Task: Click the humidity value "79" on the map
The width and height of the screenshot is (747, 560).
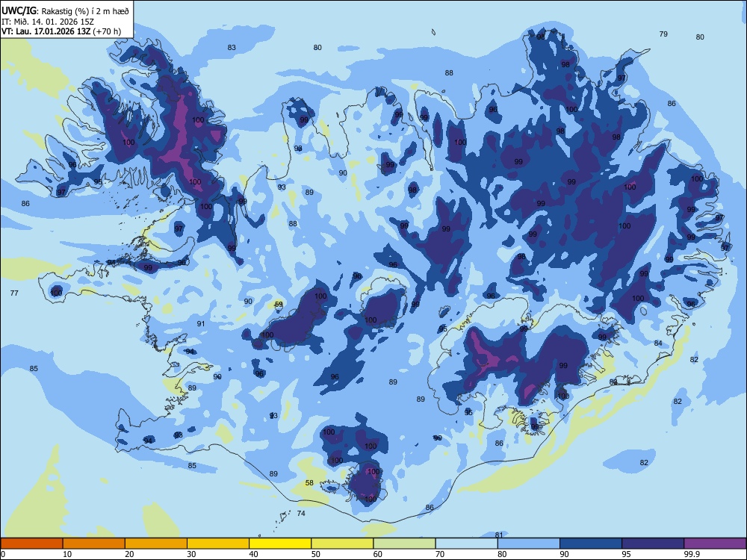Action: click(x=663, y=34)
